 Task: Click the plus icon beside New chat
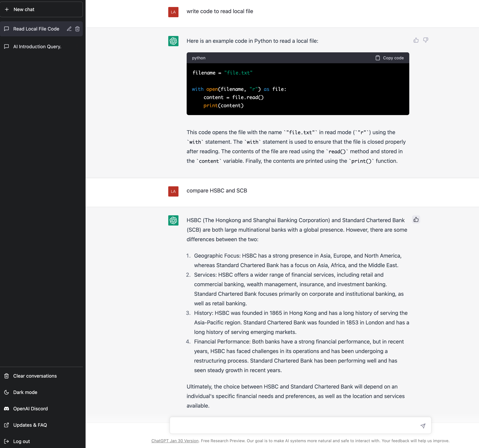(x=7, y=9)
